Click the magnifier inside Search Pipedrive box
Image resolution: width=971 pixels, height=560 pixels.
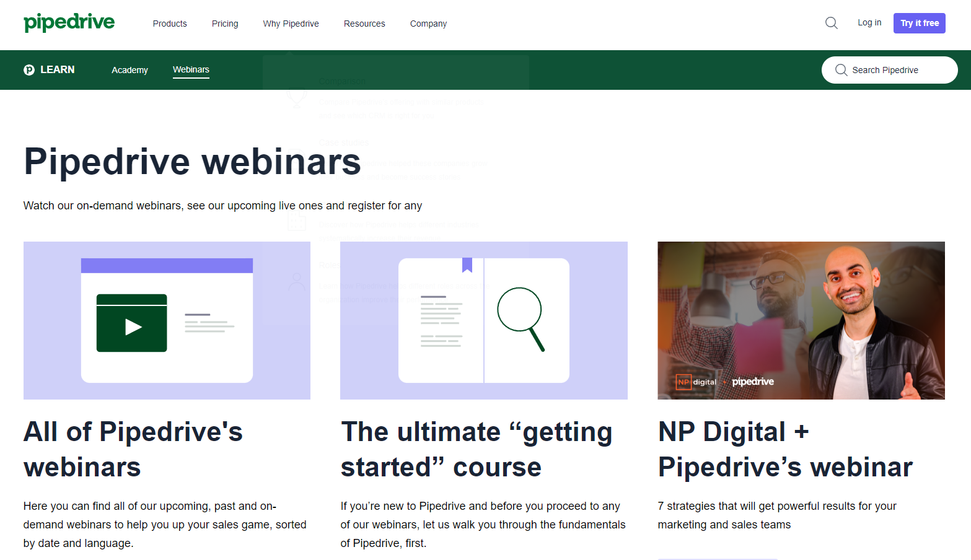point(841,70)
